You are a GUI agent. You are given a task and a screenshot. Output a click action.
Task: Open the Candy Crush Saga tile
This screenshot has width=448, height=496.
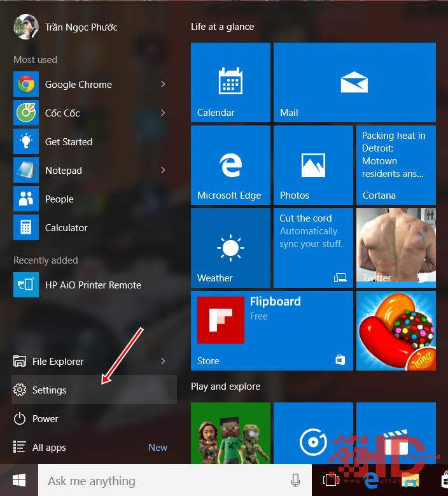point(396,330)
